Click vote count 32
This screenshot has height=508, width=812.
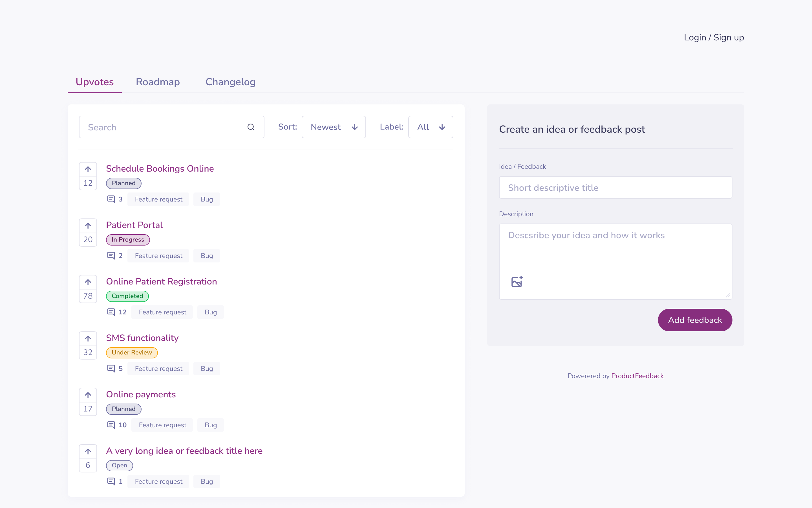pos(88,352)
